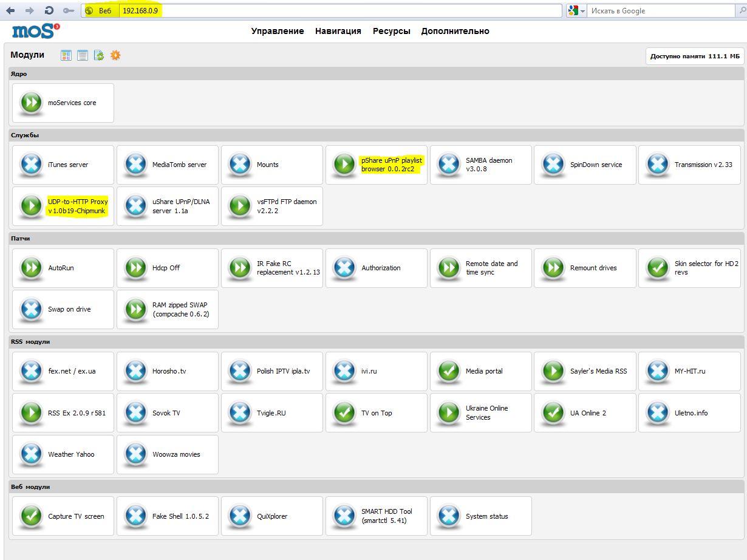Reload the page in the browser

pyautogui.click(x=49, y=11)
